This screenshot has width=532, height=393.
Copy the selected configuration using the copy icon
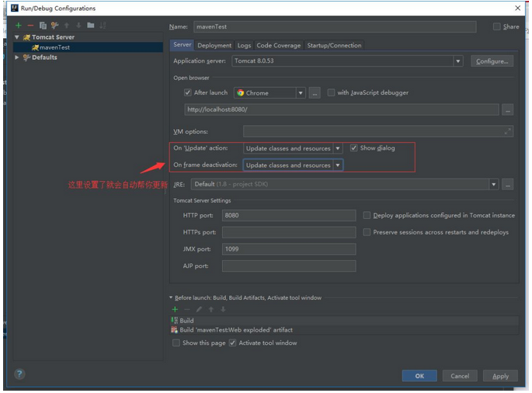43,26
